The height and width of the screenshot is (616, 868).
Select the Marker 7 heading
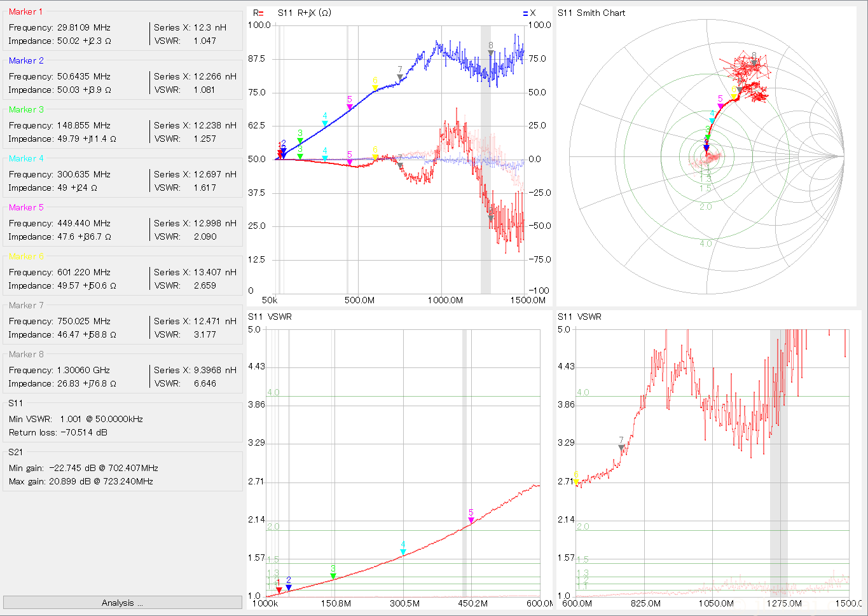coord(26,305)
